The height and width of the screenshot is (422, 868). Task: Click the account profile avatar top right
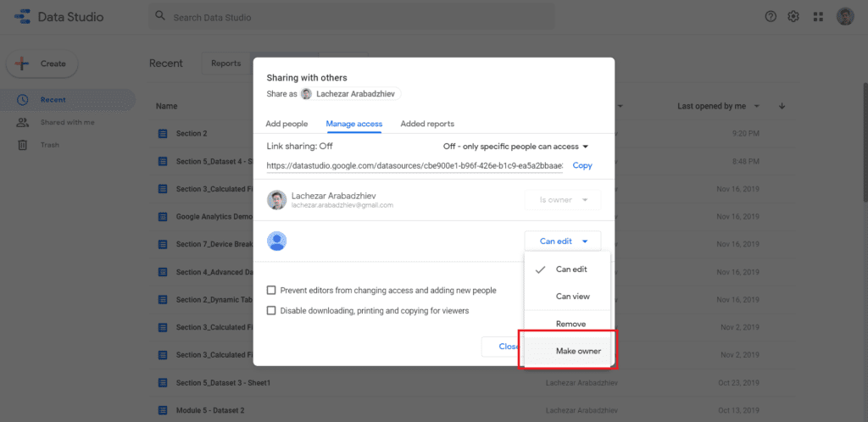(x=845, y=17)
